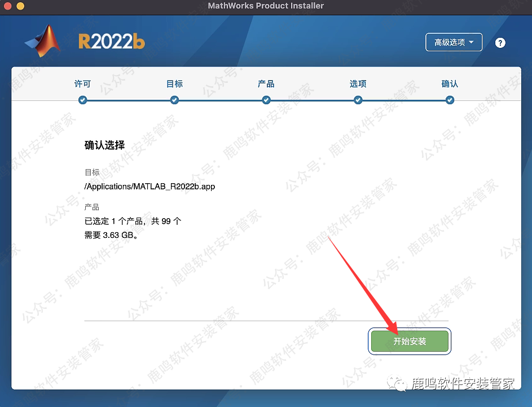
Task: Go to the 许可 step
Action: coord(82,83)
